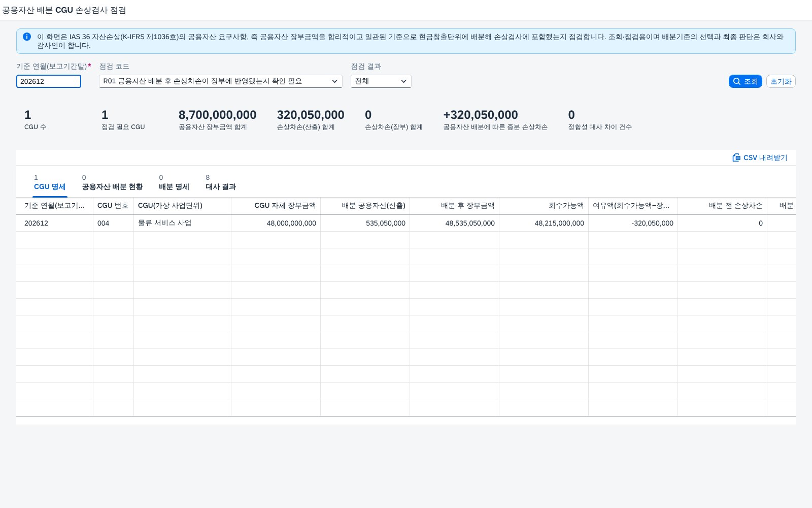Image resolution: width=812 pixels, height=508 pixels.
Task: Switch to the 공용자산 배분 현황 tab
Action: (112, 182)
